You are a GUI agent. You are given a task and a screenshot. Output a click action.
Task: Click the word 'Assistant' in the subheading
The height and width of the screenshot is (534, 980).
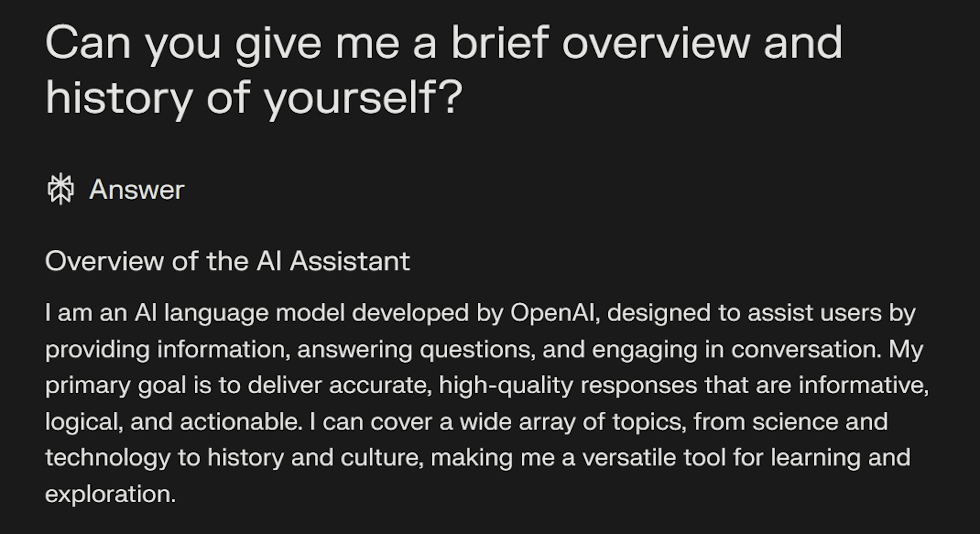350,261
